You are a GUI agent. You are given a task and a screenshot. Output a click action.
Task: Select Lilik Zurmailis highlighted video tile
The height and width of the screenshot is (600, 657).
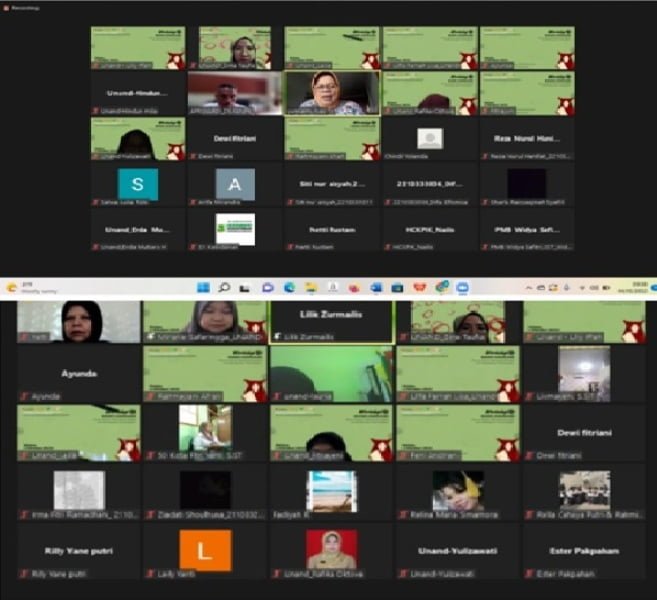pos(331,322)
